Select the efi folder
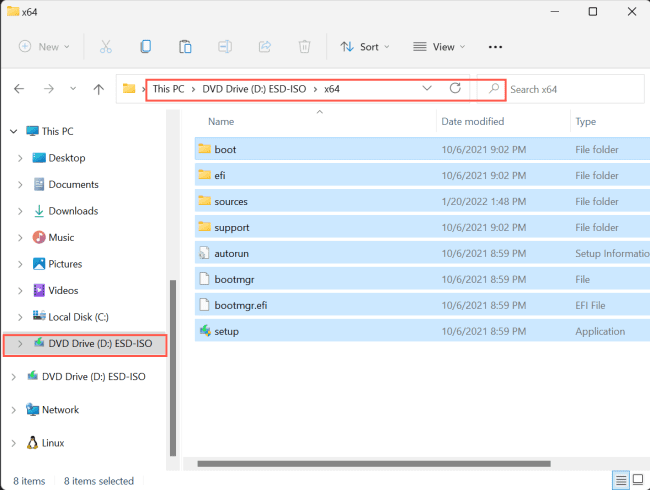The height and width of the screenshot is (490, 650). pos(422,175)
